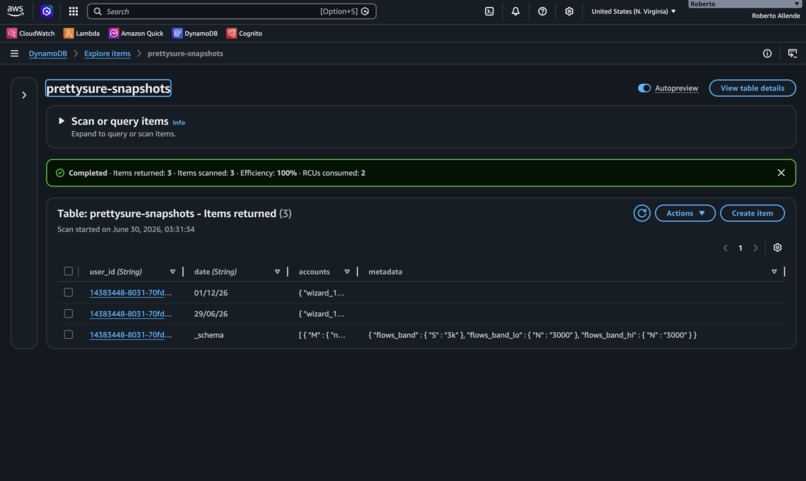
Task: Click the flows_band metadata cell
Action: click(x=533, y=335)
